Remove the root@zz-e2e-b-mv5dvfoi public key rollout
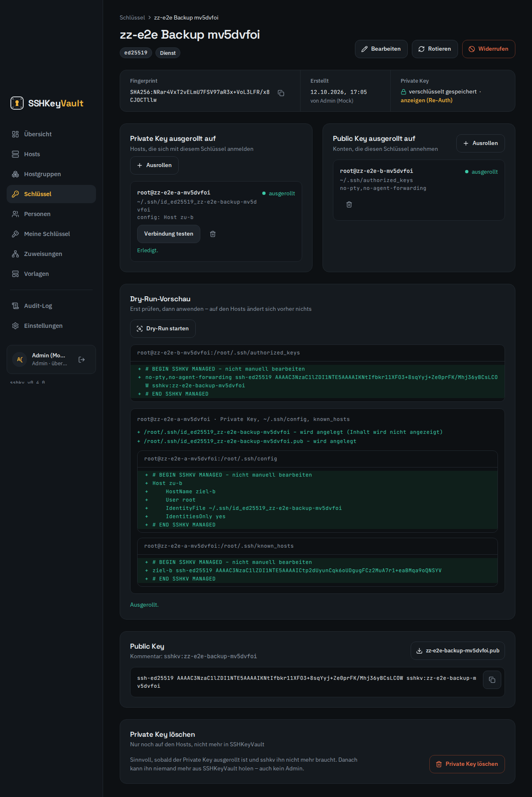532x797 pixels. 349,204
